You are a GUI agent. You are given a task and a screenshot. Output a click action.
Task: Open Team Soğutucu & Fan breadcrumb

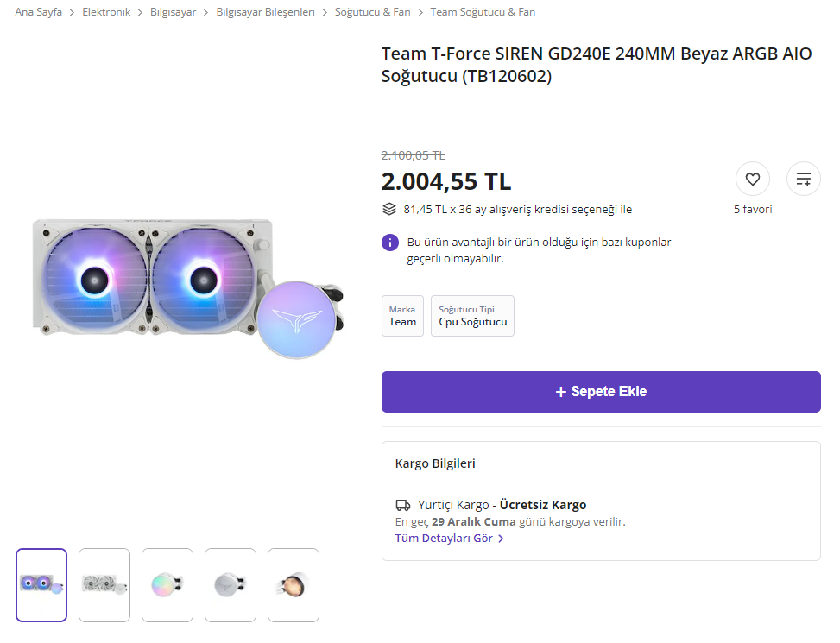tap(483, 12)
